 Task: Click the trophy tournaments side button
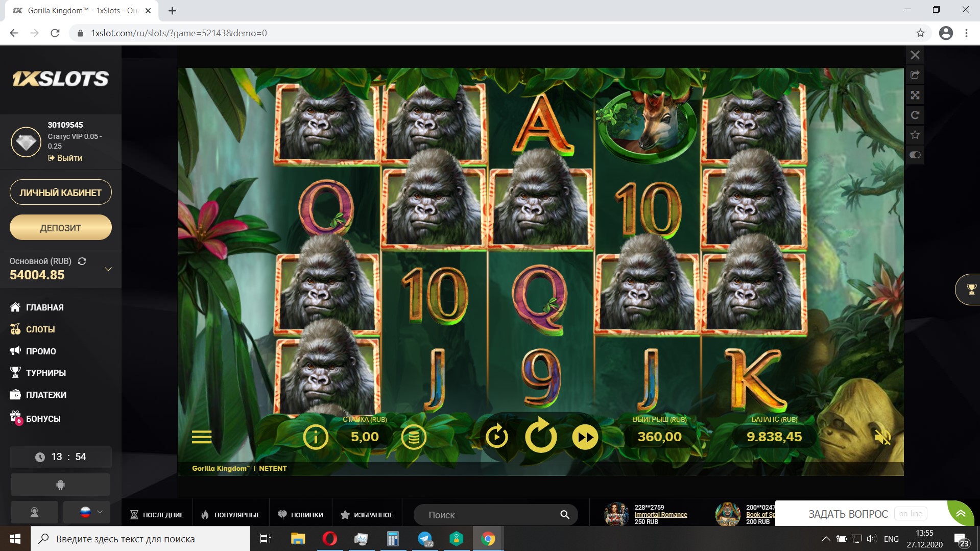pyautogui.click(x=970, y=290)
